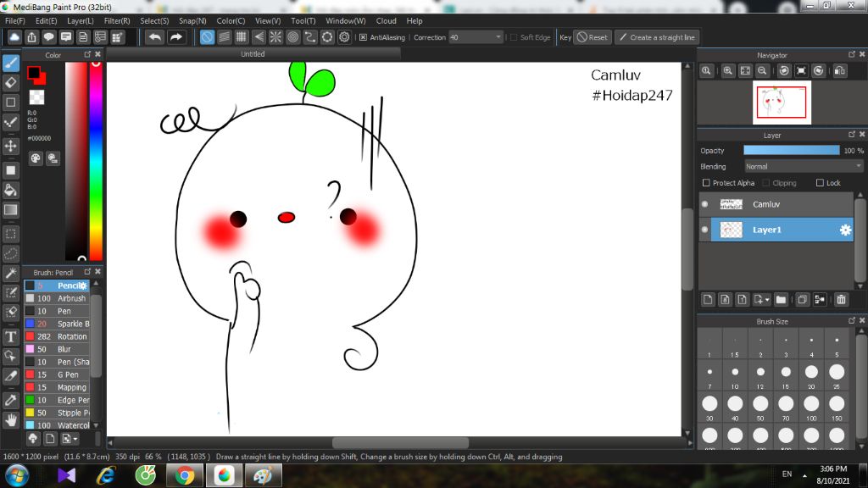This screenshot has height=488, width=868.
Task: Open the Snap menu
Action: coord(192,20)
